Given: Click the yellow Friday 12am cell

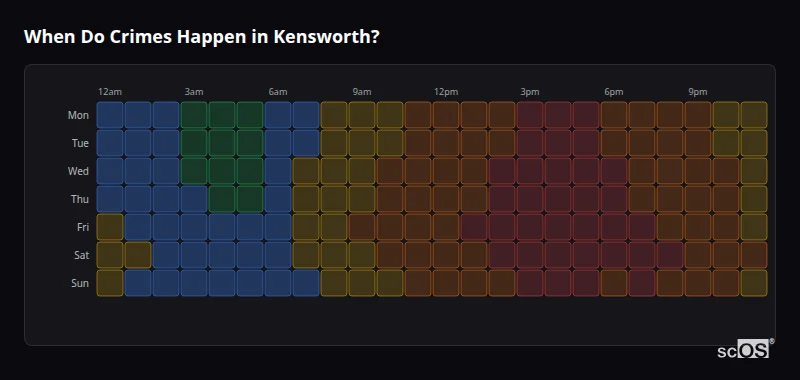Looking at the screenshot, I should 110,227.
